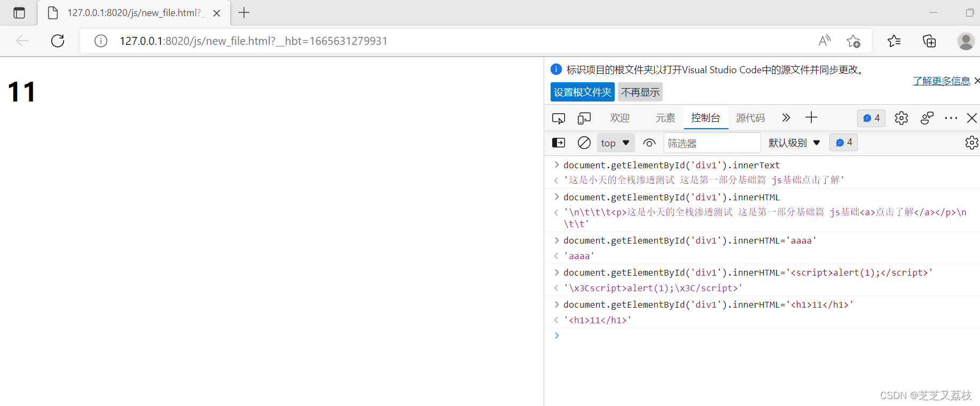The height and width of the screenshot is (406, 980).
Task: Open the browser tab actions menu
Action: 19,13
